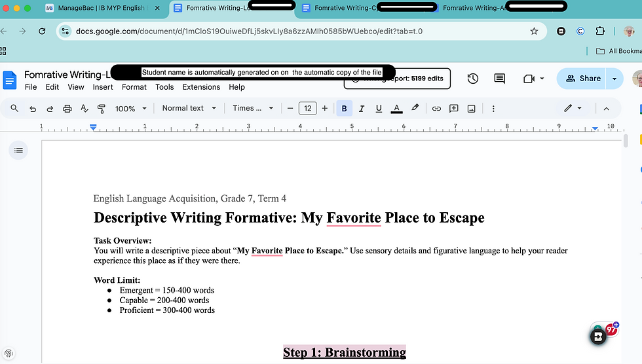Open the Share options dropdown arrow
642x364 pixels.
(x=614, y=79)
